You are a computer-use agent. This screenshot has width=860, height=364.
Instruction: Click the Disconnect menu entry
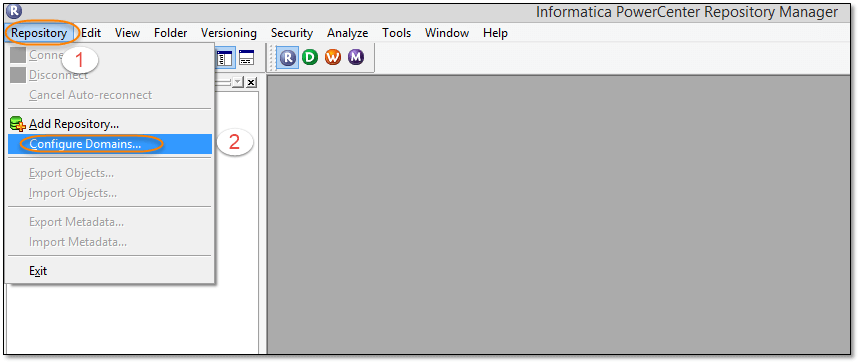coord(110,75)
